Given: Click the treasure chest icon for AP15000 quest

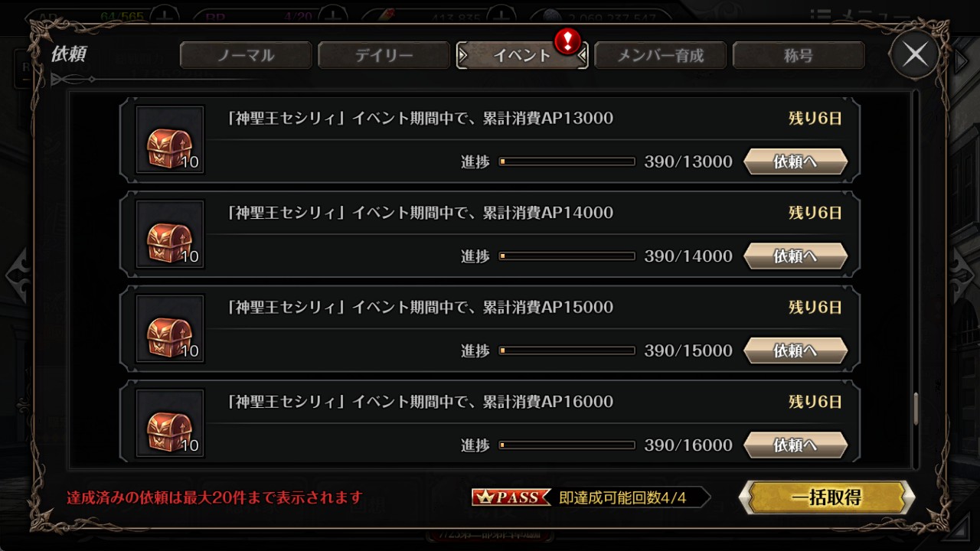Looking at the screenshot, I should click(x=170, y=329).
